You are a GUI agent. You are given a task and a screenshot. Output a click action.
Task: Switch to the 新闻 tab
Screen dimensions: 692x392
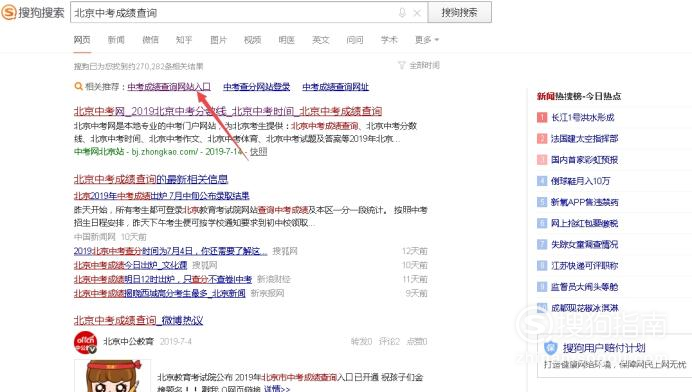[x=116, y=40]
